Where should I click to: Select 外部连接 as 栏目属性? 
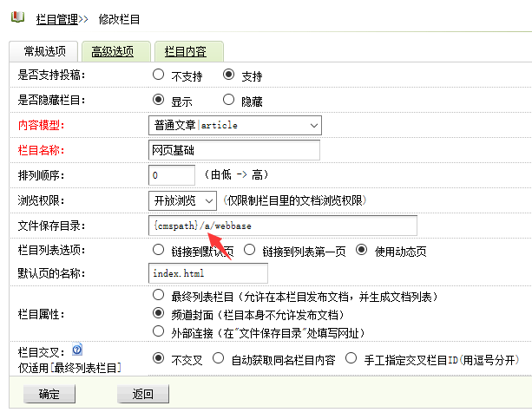click(158, 331)
